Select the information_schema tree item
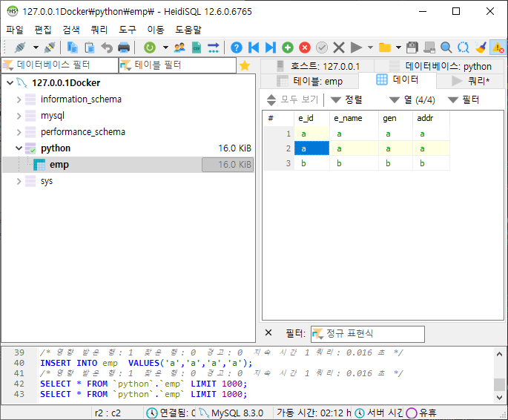The image size is (508, 420). [81, 99]
